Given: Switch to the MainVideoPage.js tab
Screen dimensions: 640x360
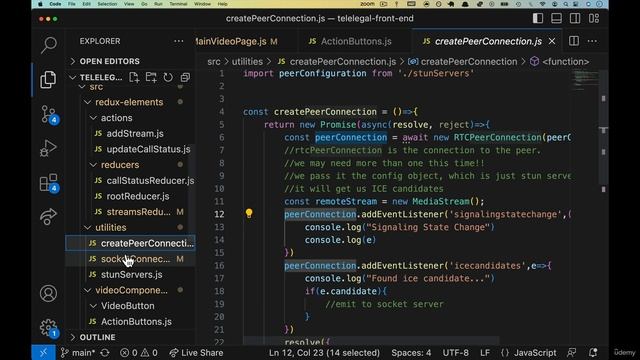Looking at the screenshot, I should click(238, 41).
